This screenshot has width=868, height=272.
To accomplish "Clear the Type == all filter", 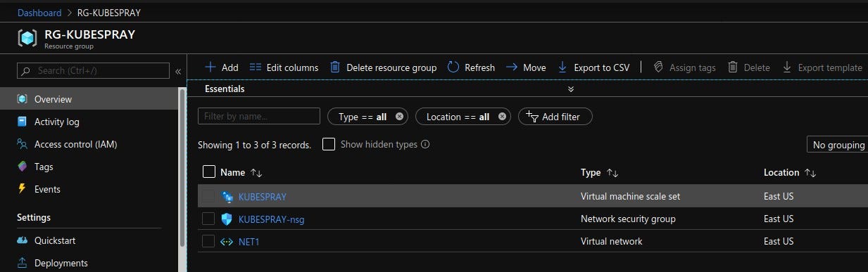I will click(x=400, y=117).
